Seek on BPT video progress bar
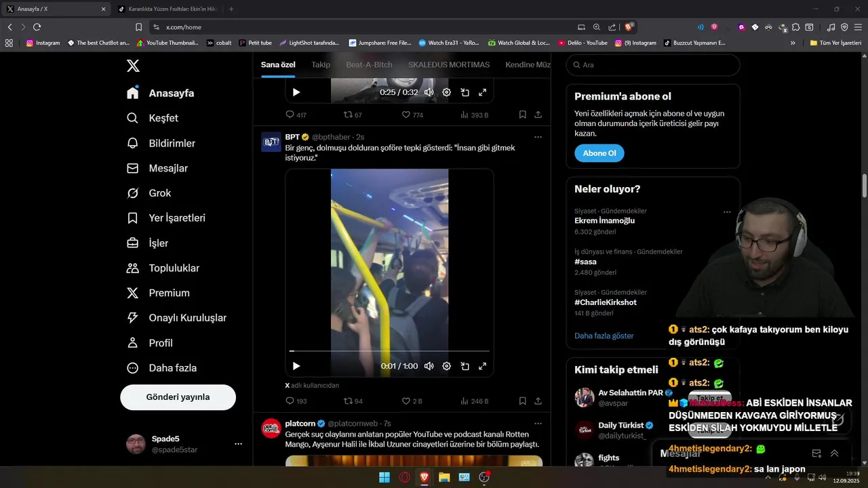This screenshot has width=868, height=488. [x=389, y=351]
